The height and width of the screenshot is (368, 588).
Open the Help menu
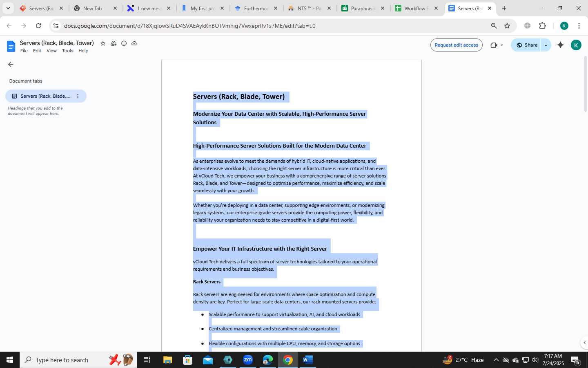[x=83, y=51]
